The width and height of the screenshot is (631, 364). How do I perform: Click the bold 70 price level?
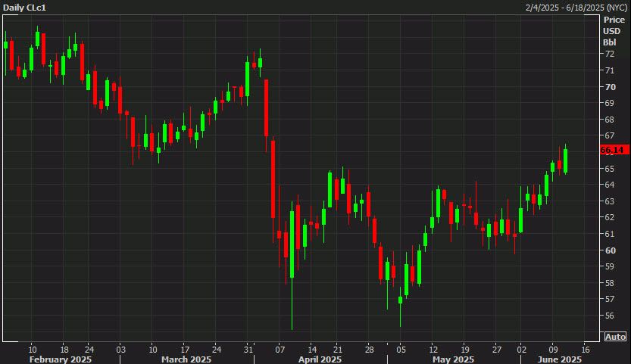(x=610, y=87)
